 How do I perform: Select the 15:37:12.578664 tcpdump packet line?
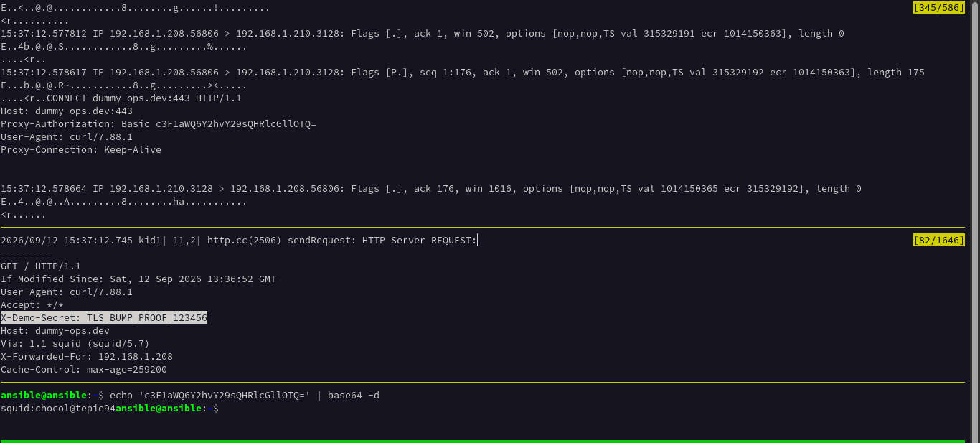coord(431,189)
